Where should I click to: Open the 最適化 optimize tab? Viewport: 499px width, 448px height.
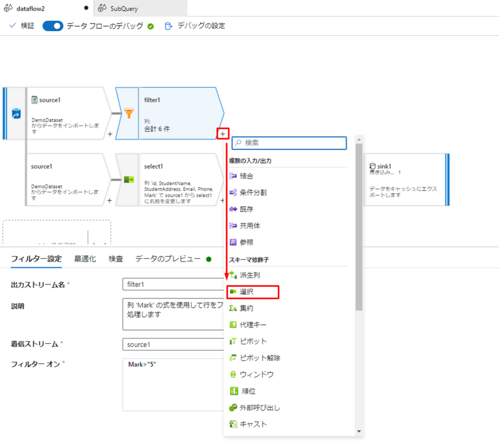point(85,259)
